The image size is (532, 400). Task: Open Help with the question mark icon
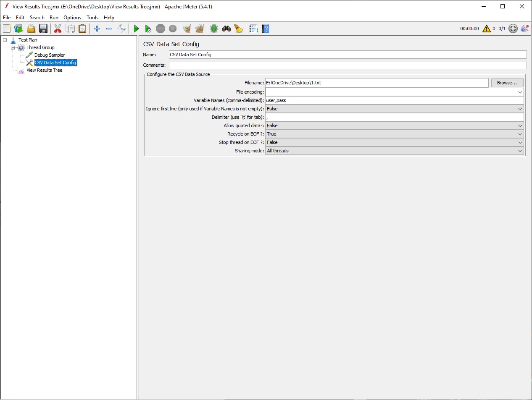[x=265, y=29]
